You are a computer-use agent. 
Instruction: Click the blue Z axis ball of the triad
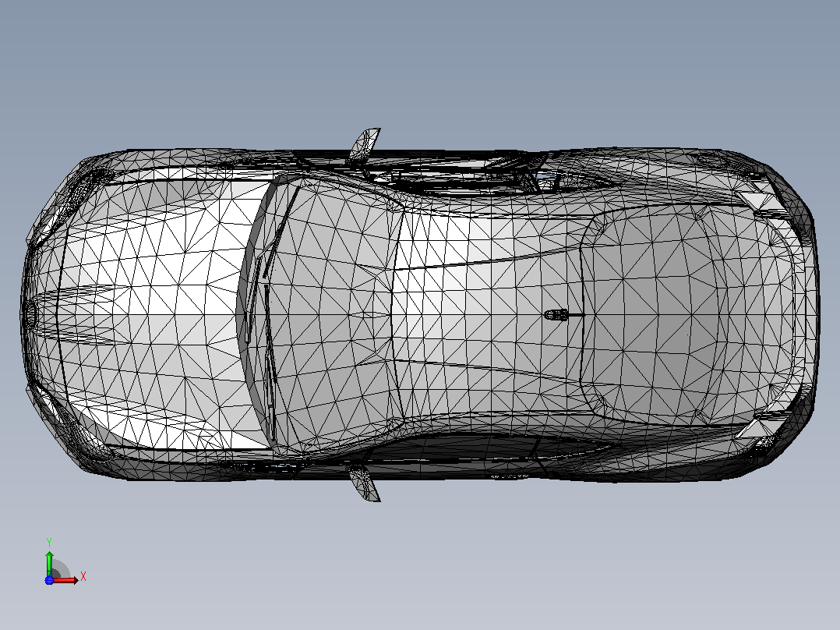(x=49, y=580)
